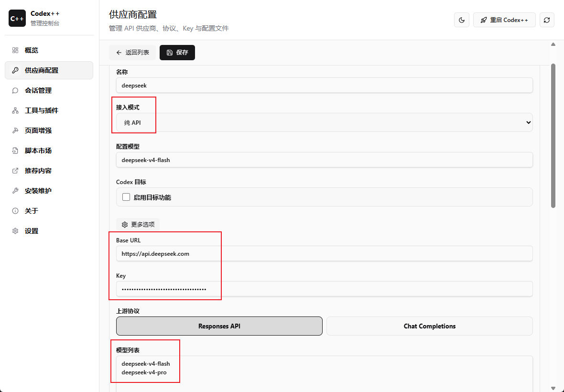Click the 配置模型 field with deepseek-v4-flash
The image size is (564, 392).
click(324, 160)
